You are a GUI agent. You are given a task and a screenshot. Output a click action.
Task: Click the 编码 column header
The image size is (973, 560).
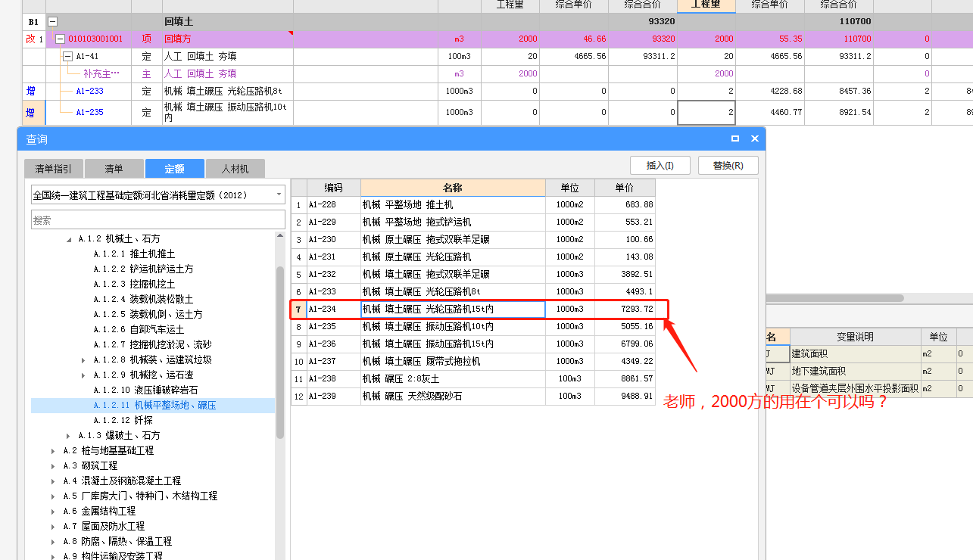click(333, 188)
